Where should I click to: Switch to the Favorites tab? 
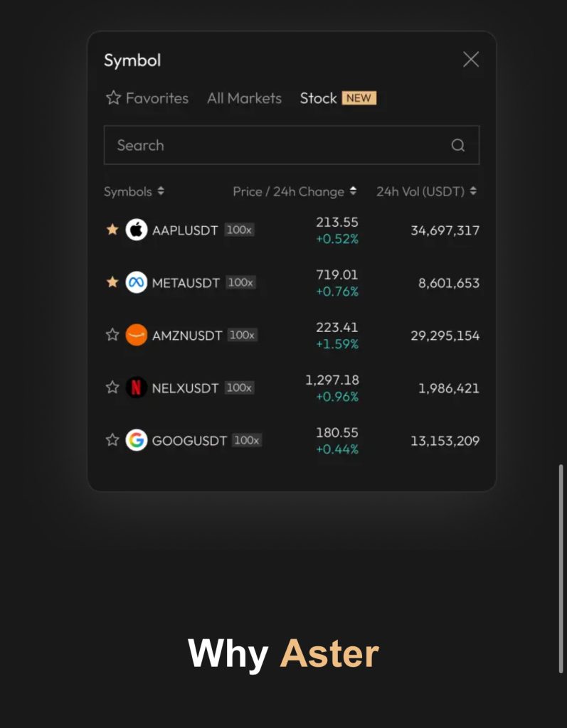point(147,98)
